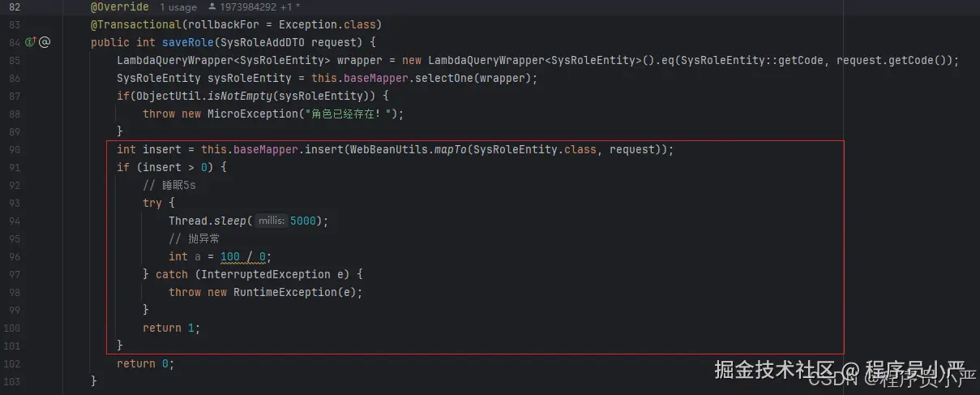Click the "return 0;" statement

(x=146, y=363)
